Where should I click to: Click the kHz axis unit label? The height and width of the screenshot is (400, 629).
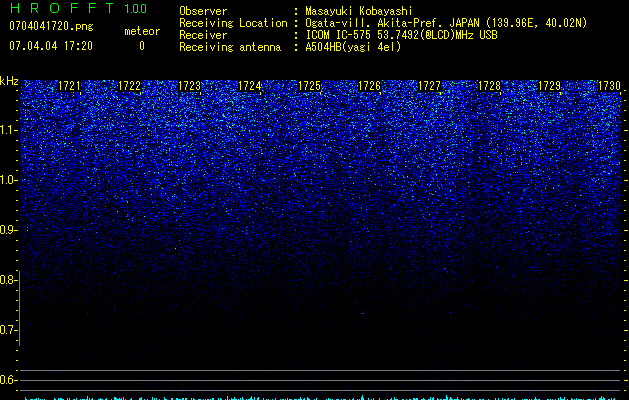9,81
